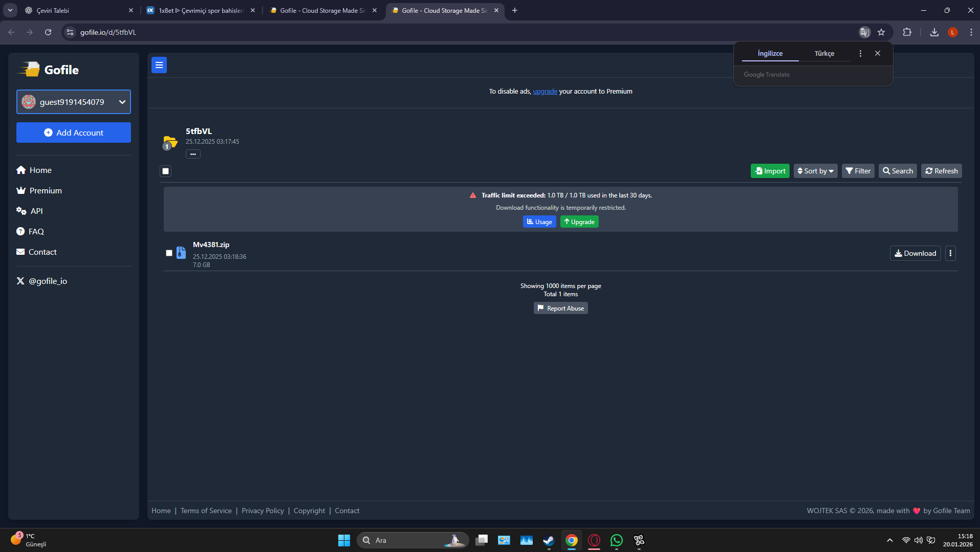
Task: Open Mv4381.zip more options menu
Action: [x=950, y=253]
